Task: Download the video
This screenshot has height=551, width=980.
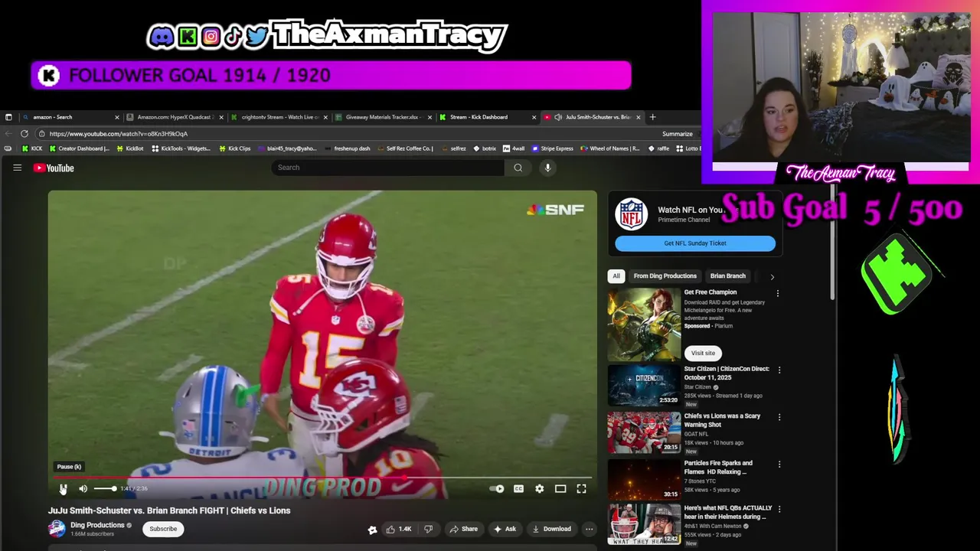Action: 552,529
